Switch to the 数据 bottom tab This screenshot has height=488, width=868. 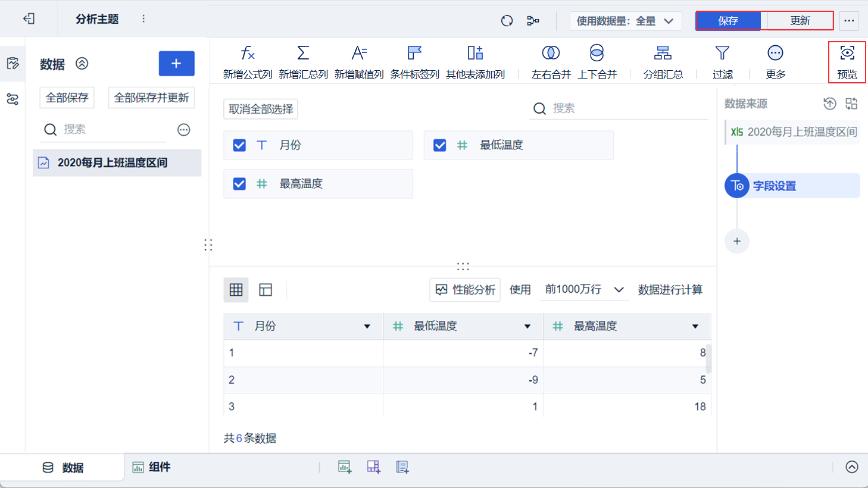tap(63, 468)
